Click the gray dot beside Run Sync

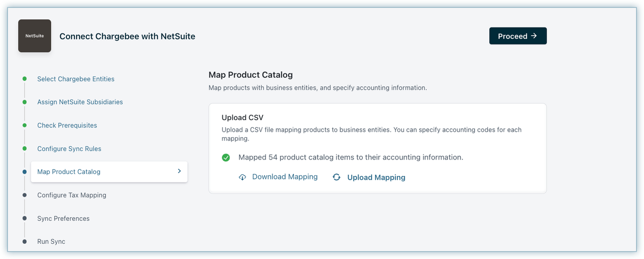pyautogui.click(x=25, y=242)
